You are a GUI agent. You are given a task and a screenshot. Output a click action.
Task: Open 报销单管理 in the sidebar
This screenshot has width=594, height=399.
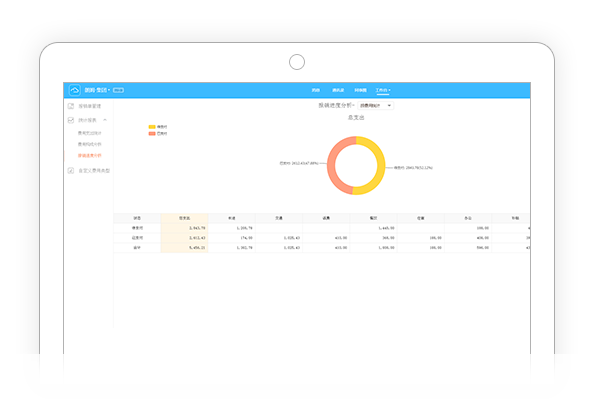click(x=90, y=106)
